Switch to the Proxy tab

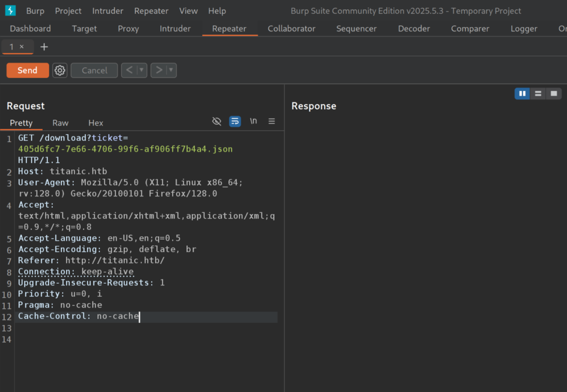click(x=128, y=28)
